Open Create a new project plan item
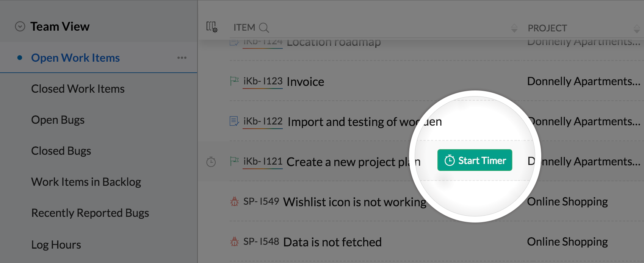Screen dimensions: 644x263 (x=354, y=162)
